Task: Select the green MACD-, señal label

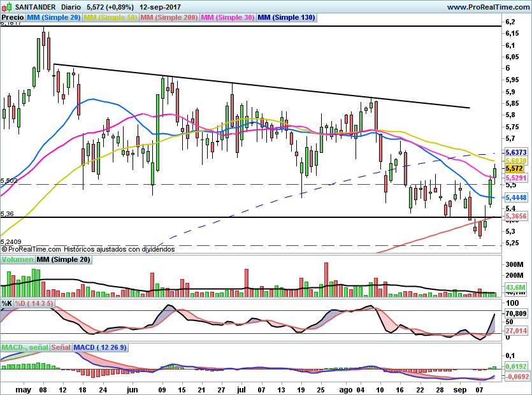Action: 25,347
